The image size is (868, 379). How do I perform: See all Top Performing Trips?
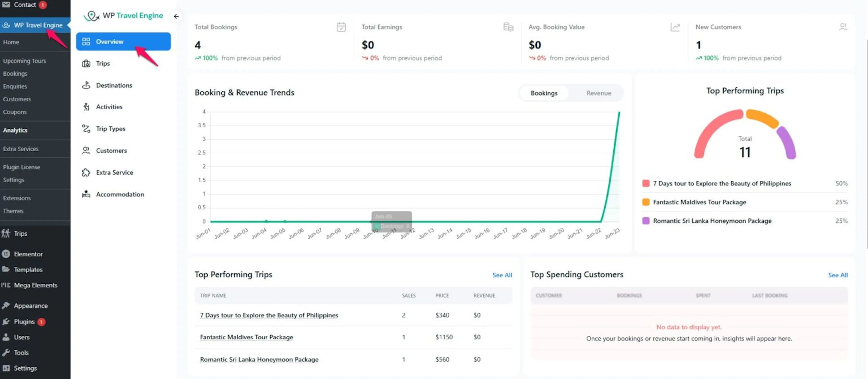point(502,275)
